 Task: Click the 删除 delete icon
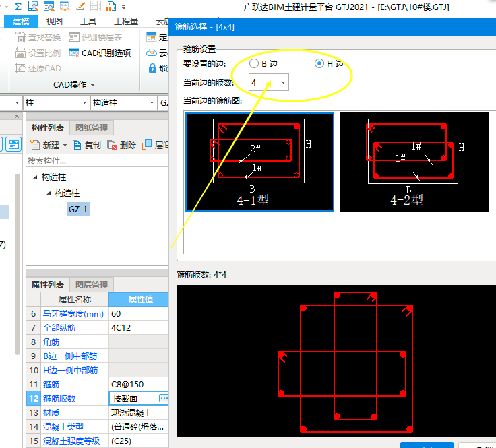[x=112, y=145]
